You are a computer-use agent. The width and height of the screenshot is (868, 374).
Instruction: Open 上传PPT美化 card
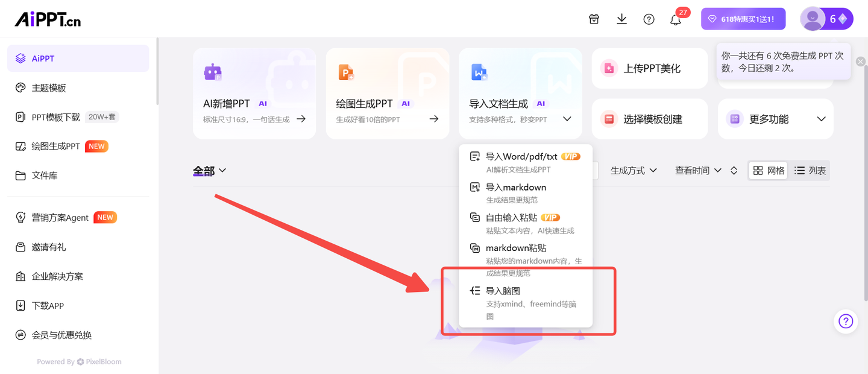click(650, 68)
